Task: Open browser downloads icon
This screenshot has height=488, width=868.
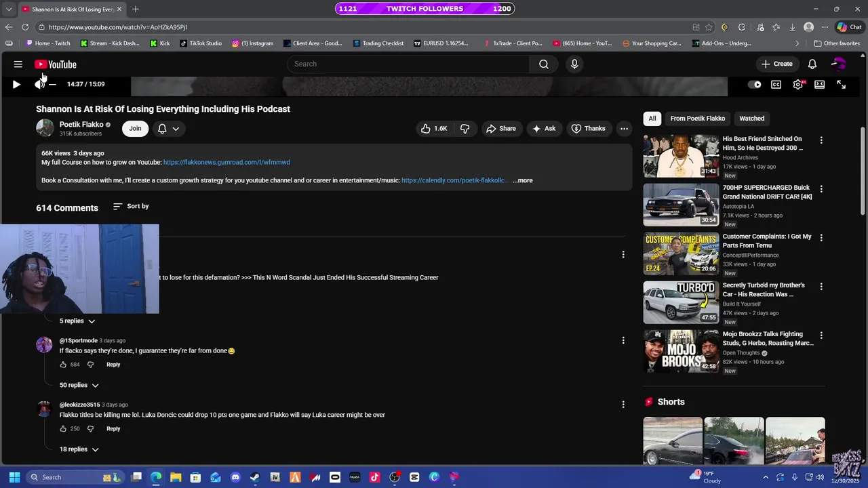Action: [792, 27]
